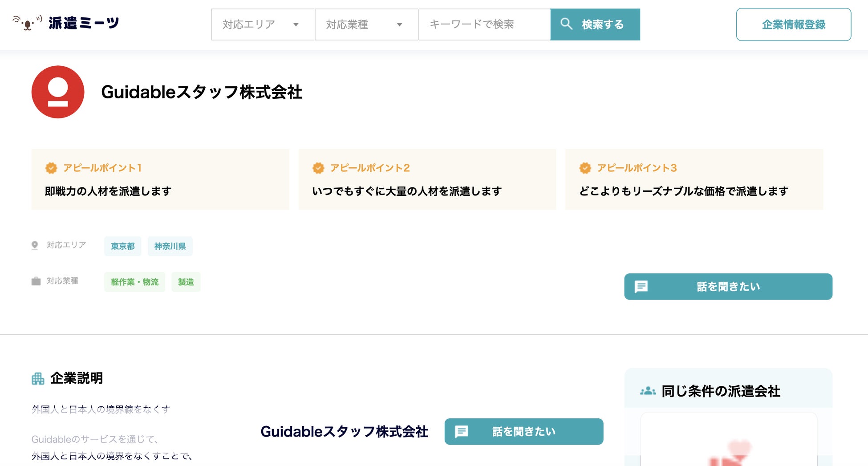Screen dimensions: 868x466
Task: Click the red company avatar icon
Action: click(58, 92)
